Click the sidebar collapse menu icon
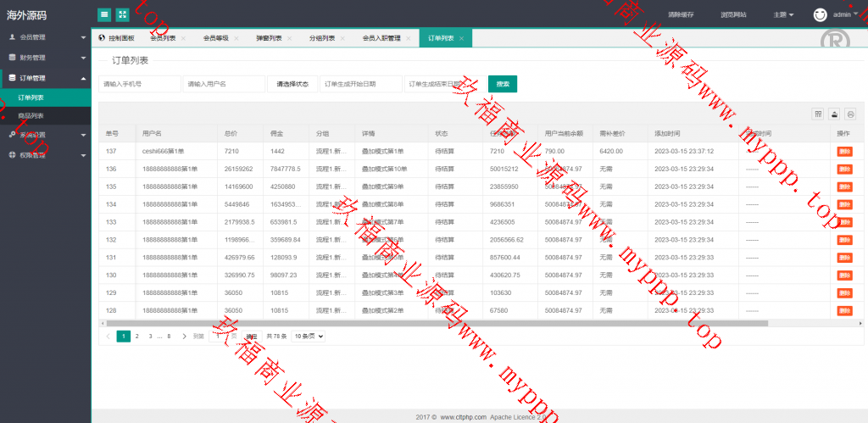This screenshot has width=868, height=423. coord(103,14)
